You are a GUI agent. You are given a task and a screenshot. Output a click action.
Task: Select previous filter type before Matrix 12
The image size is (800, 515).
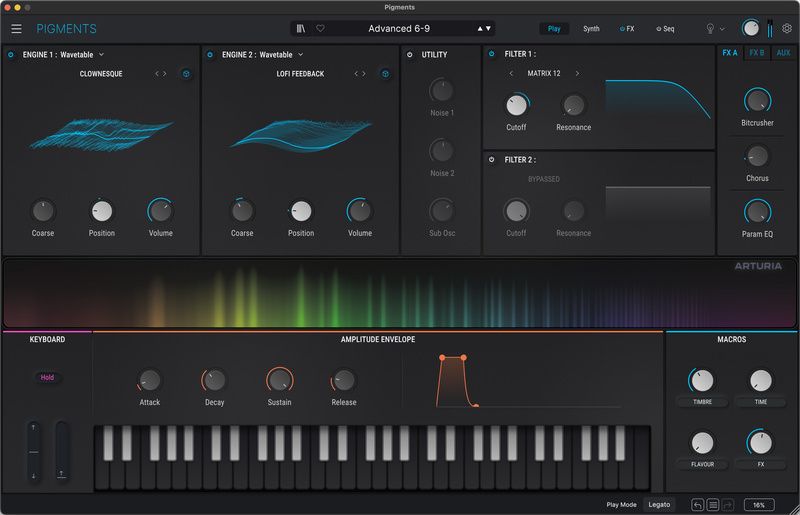click(511, 73)
